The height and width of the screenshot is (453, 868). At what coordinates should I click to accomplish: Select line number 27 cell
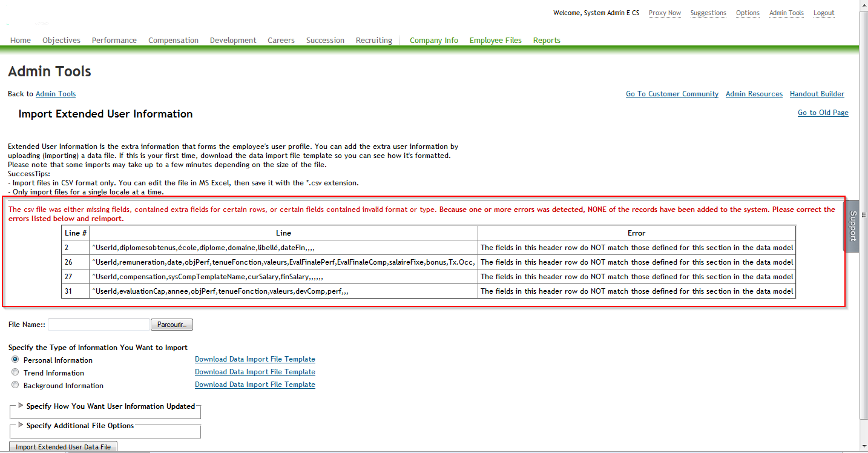coord(76,277)
